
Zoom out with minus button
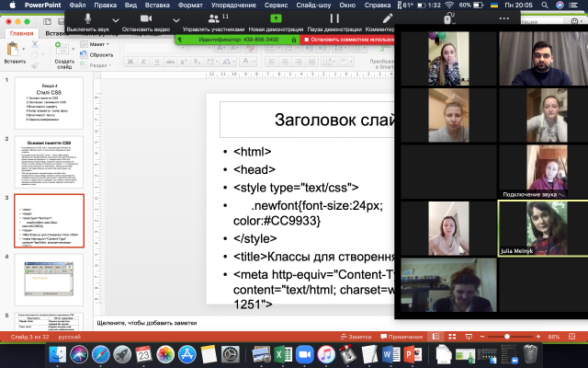(482, 337)
